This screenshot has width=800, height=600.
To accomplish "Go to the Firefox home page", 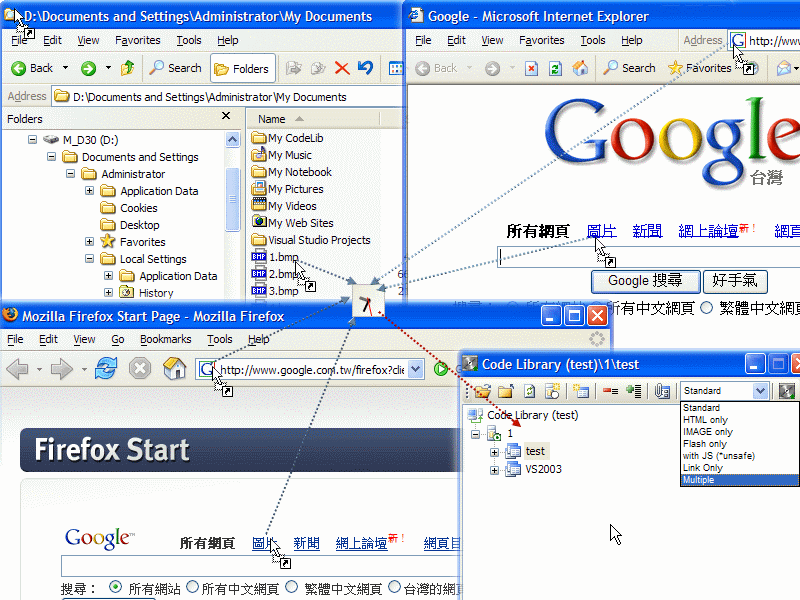I will [174, 368].
